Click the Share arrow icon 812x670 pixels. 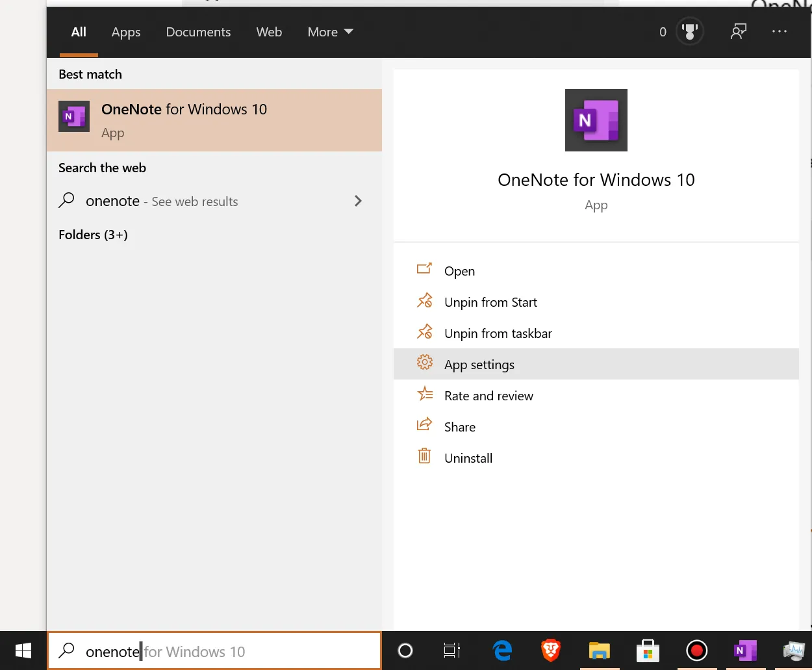pyautogui.click(x=424, y=424)
